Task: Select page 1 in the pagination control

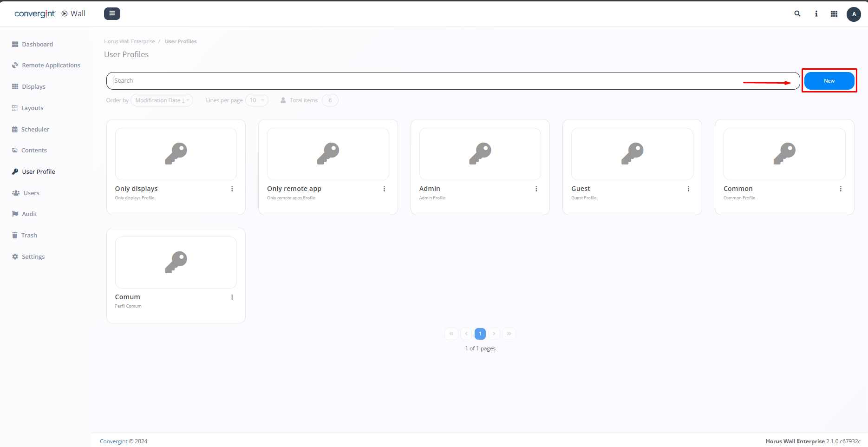Action: pos(480,334)
